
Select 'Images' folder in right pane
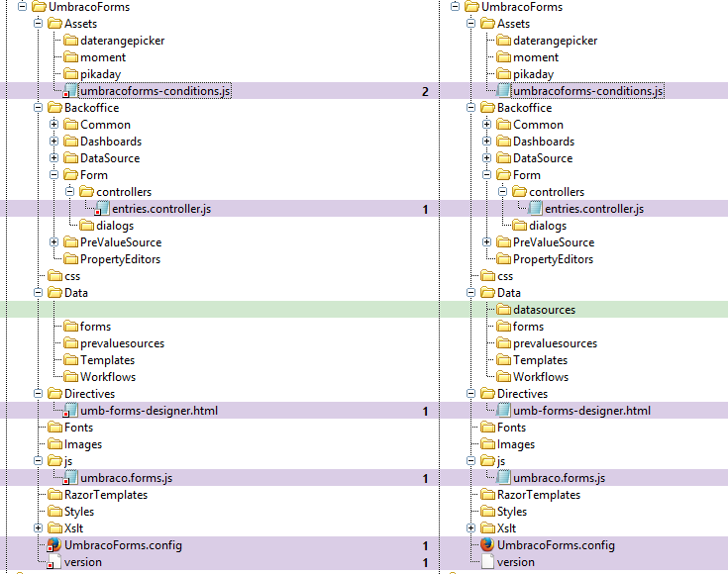pos(516,444)
